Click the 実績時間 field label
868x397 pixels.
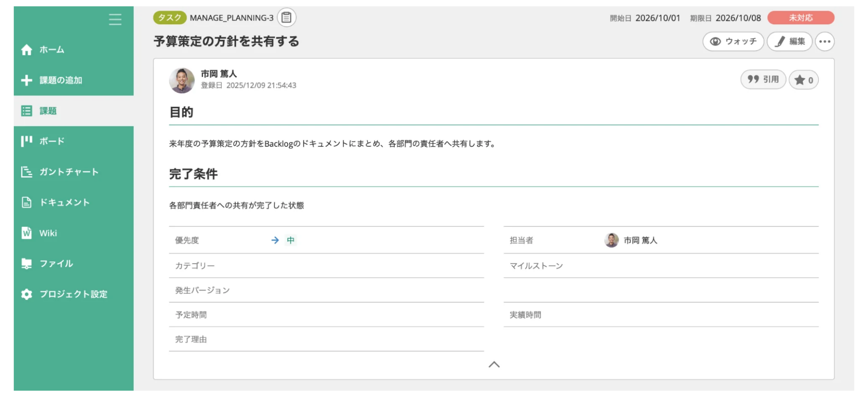(x=525, y=315)
